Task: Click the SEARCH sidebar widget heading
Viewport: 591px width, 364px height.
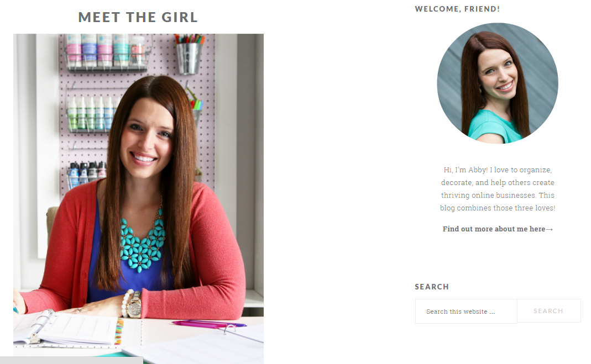Action: click(x=432, y=287)
